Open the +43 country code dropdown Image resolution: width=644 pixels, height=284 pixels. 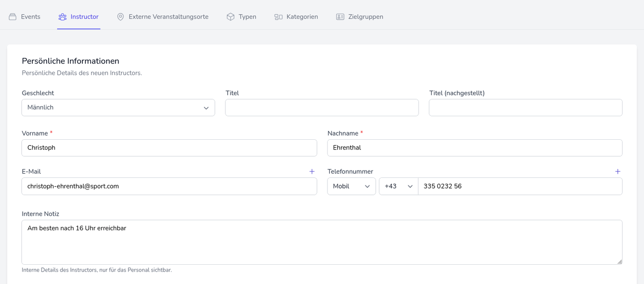[x=398, y=186]
